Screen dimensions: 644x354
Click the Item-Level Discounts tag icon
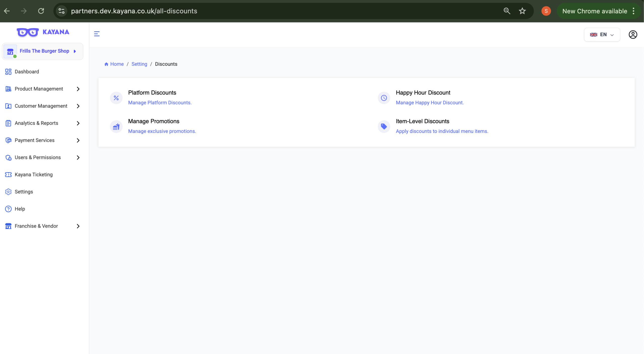click(384, 126)
